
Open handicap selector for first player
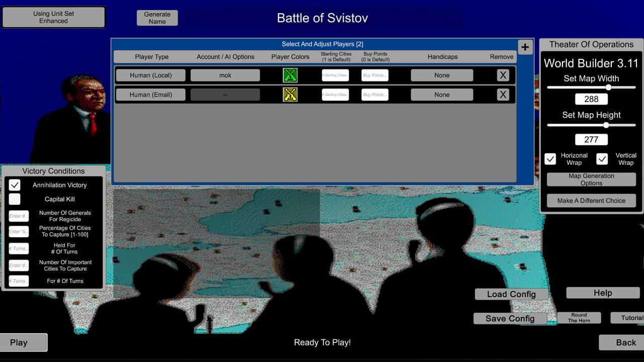tap(442, 75)
